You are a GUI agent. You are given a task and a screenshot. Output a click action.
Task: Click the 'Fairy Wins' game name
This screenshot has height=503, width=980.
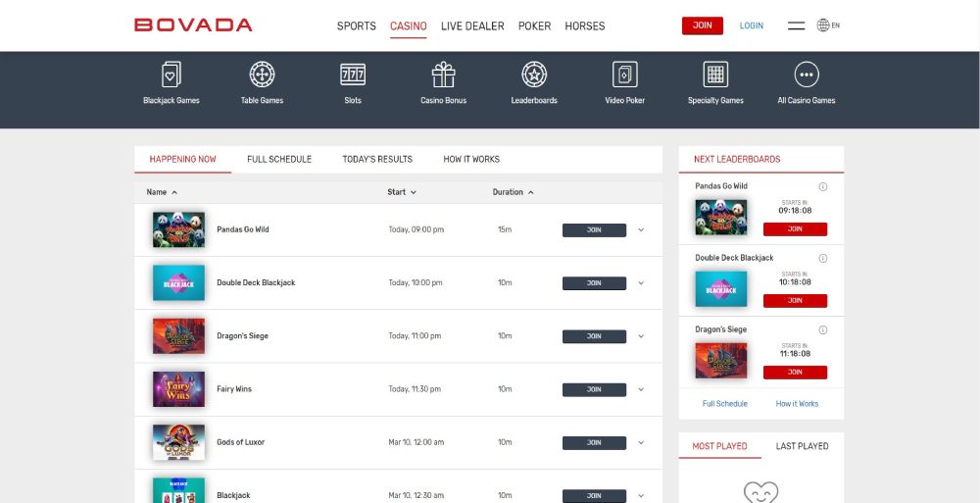(234, 389)
